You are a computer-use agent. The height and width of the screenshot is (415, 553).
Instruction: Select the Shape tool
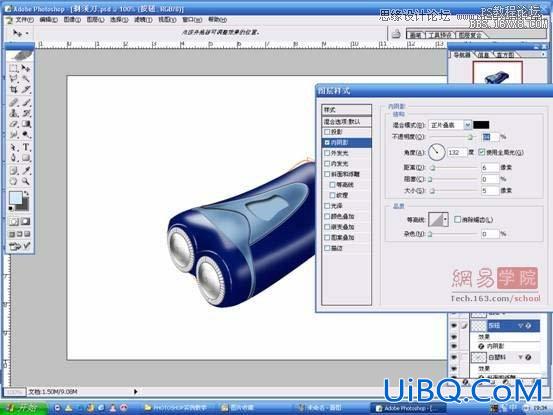click(x=26, y=158)
